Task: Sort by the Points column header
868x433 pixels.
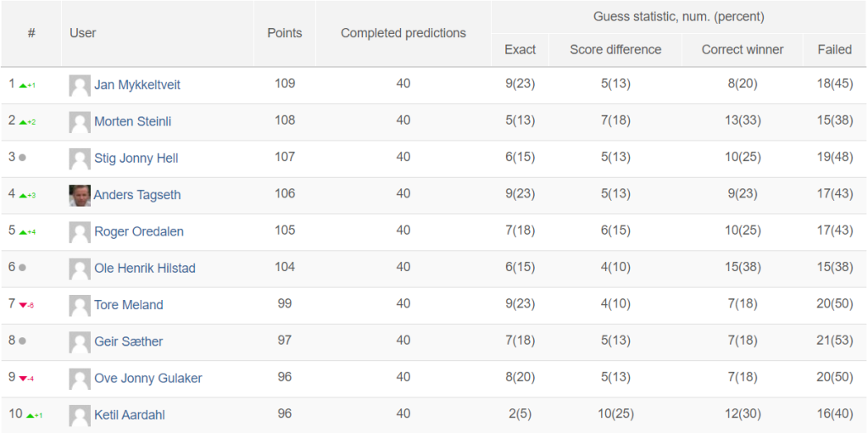Action: tap(285, 33)
